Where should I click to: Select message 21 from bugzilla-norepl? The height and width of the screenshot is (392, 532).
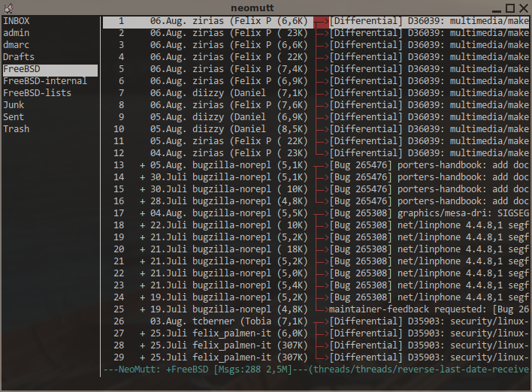click(x=316, y=261)
